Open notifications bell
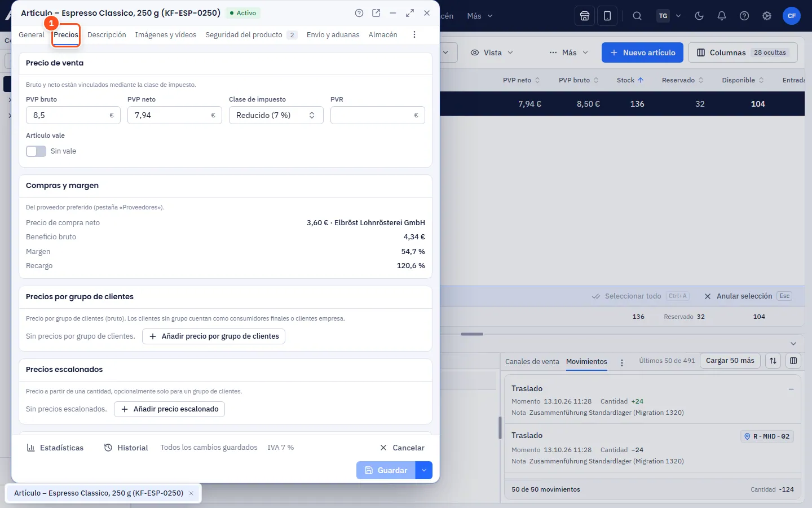812x508 pixels. coord(722,16)
